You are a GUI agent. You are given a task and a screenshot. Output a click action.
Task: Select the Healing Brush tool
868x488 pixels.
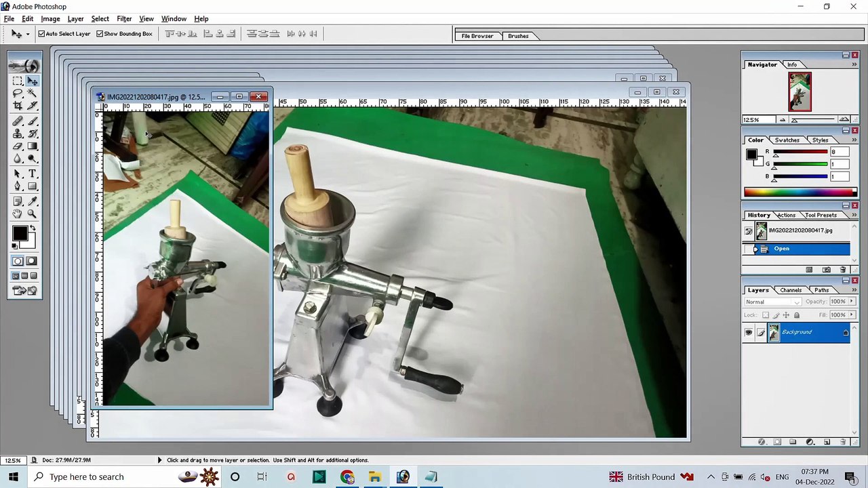18,121
